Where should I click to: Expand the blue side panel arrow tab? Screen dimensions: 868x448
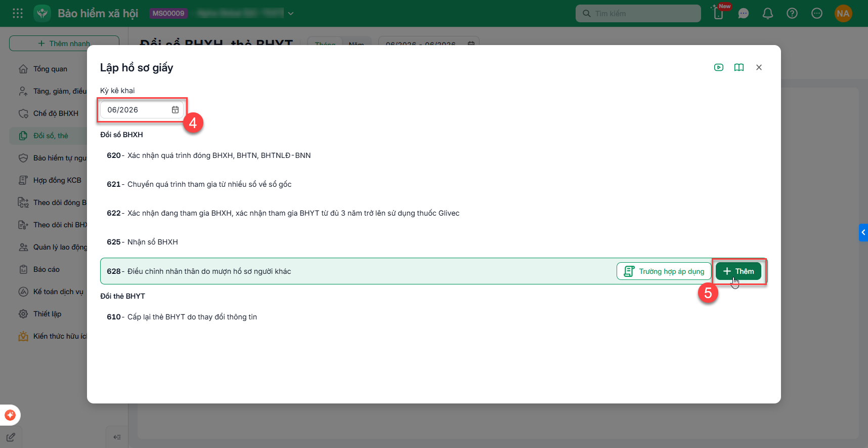(x=863, y=232)
